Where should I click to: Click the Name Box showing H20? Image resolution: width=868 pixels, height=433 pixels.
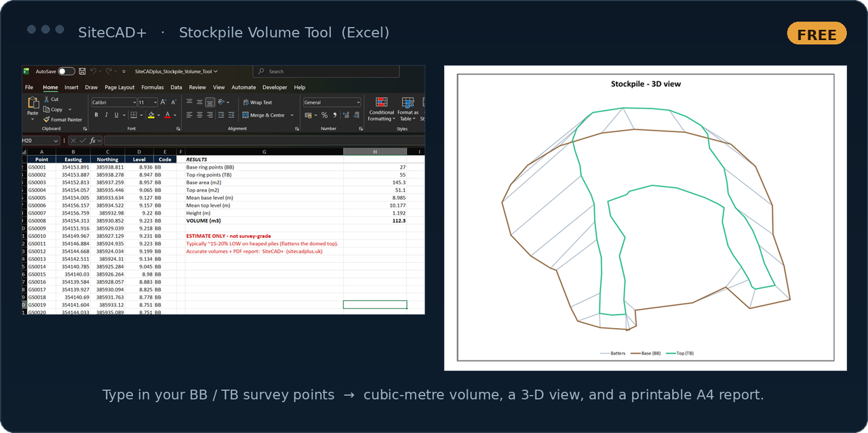tap(39, 140)
